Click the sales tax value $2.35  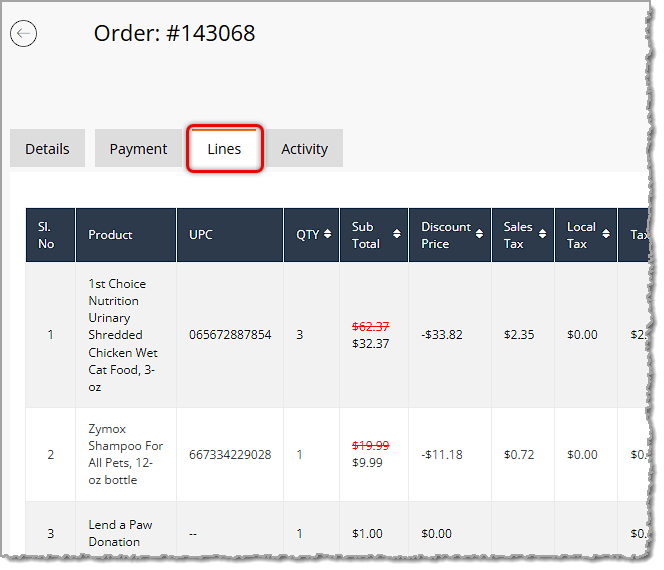(519, 335)
